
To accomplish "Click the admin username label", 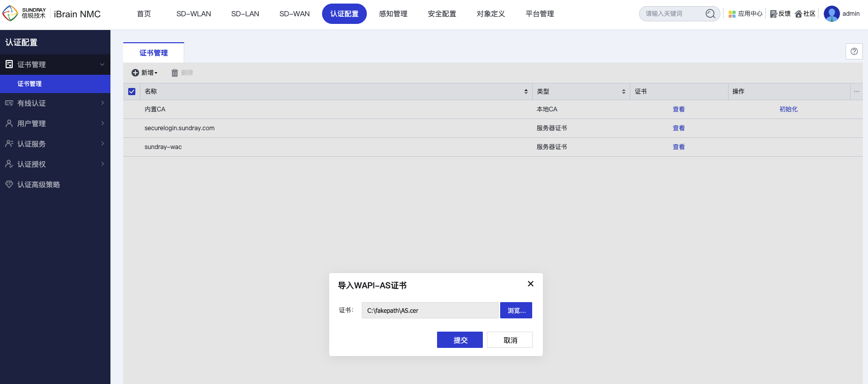I will point(851,14).
